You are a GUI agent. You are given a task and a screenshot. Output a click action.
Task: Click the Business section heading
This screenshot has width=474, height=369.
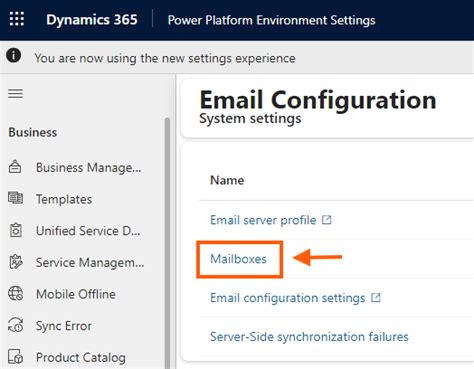33,132
